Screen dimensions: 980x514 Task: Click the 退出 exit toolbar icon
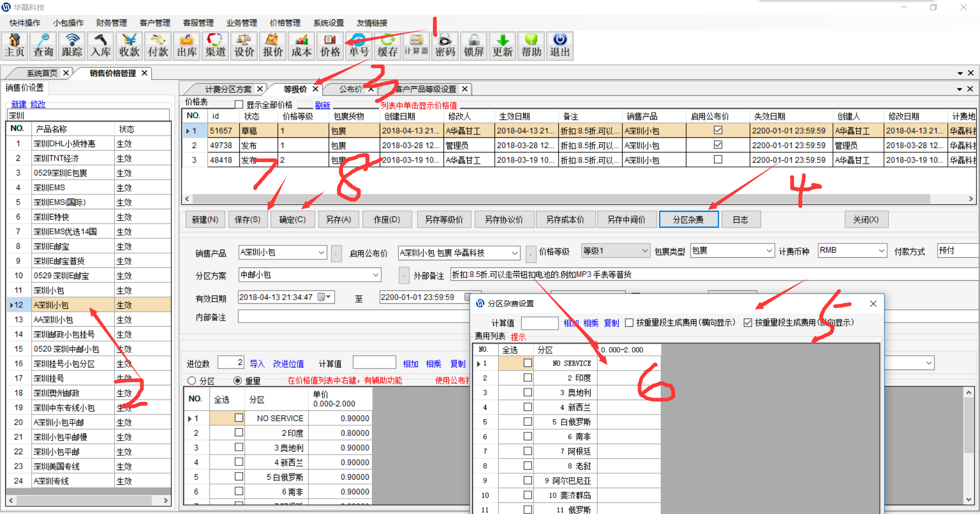click(559, 46)
